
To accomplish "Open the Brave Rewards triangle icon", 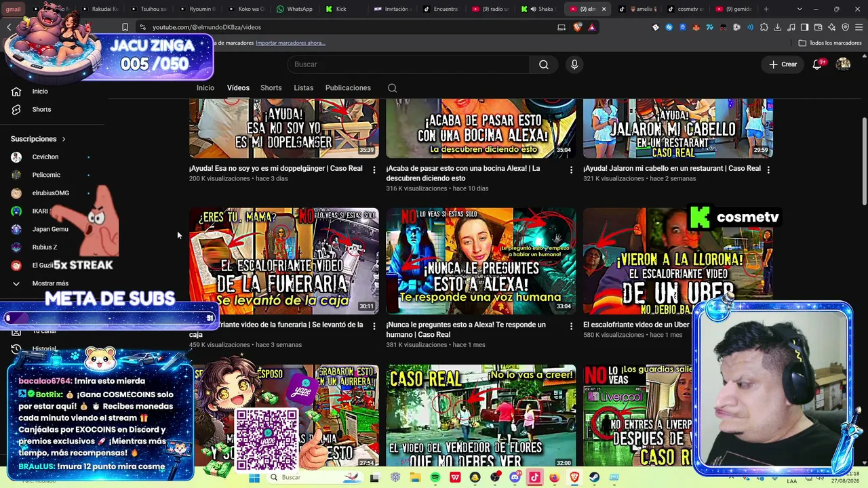I will coord(592,27).
